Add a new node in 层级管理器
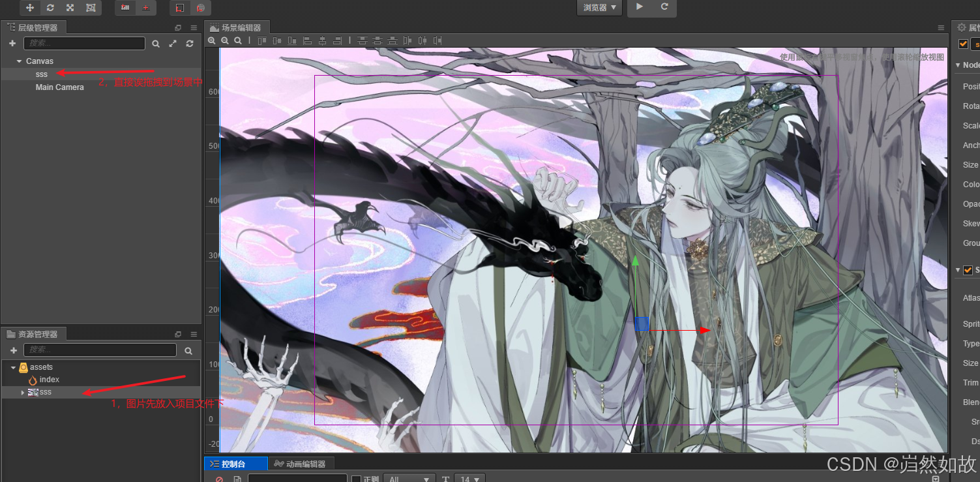 coord(12,44)
